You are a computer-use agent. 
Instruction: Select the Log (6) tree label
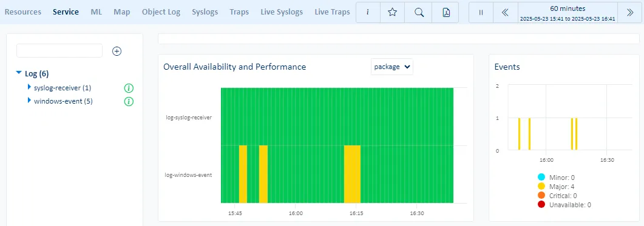pyautogui.click(x=37, y=74)
